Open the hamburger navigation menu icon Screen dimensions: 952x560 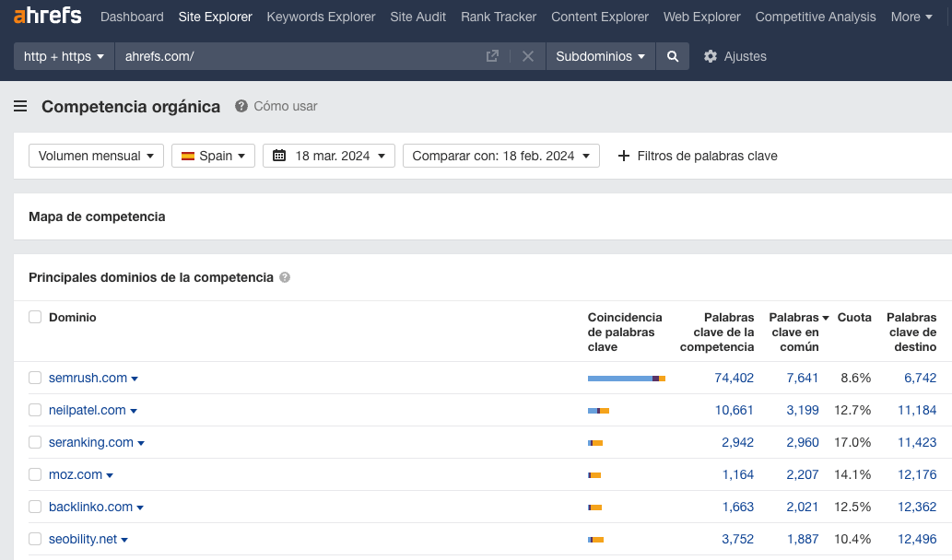pos(20,106)
